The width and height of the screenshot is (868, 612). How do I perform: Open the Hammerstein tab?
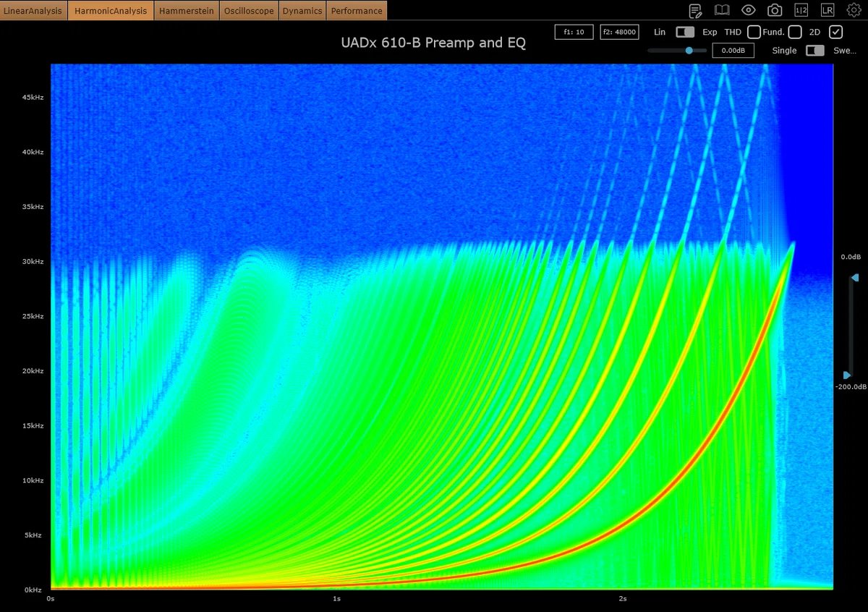187,11
